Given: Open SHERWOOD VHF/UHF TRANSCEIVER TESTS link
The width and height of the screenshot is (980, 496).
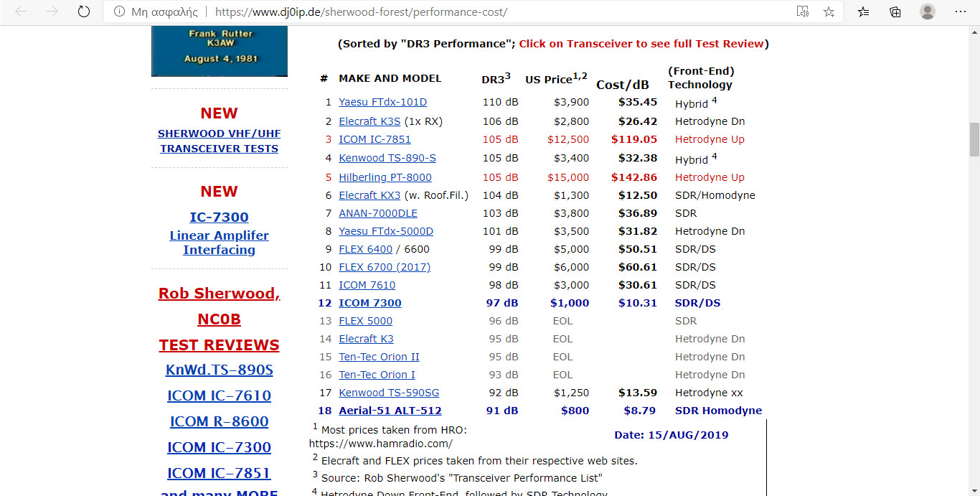Looking at the screenshot, I should point(219,141).
